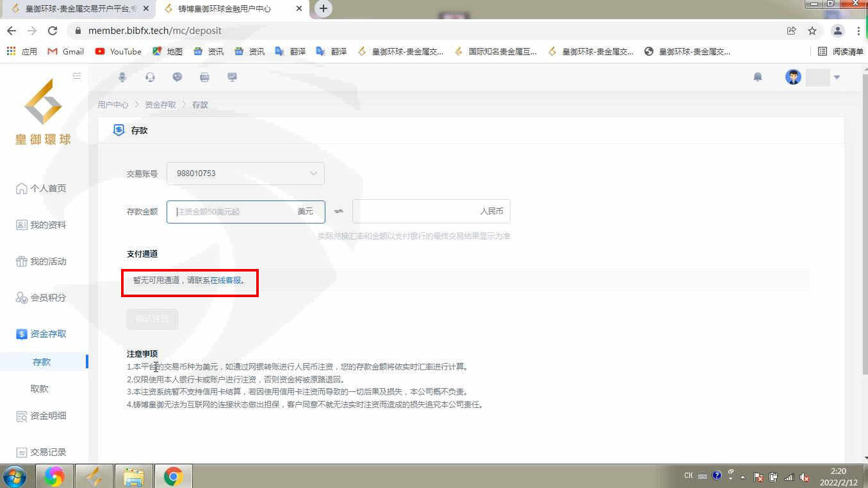
Task: Click the 皇御環球 logo
Action: (44, 113)
